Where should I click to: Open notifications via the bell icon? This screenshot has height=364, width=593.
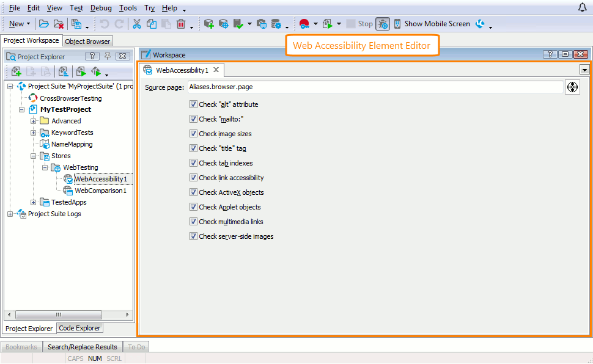click(583, 7)
